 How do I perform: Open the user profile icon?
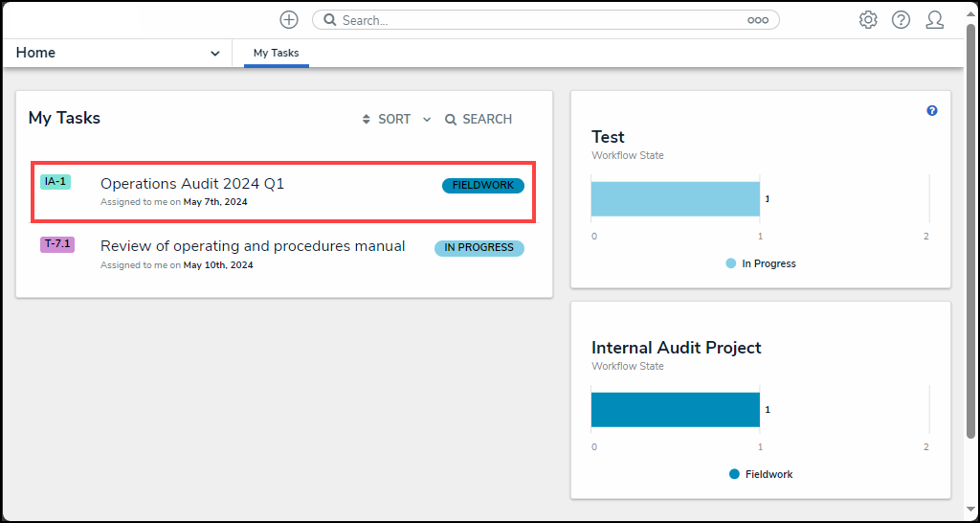pyautogui.click(x=935, y=20)
